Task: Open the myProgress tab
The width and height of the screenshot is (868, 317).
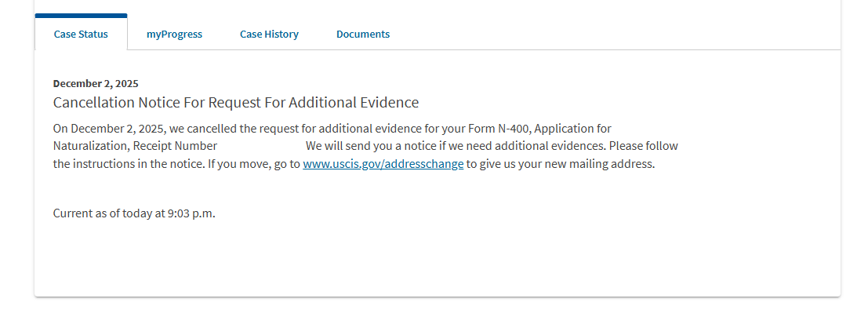Action: (174, 34)
